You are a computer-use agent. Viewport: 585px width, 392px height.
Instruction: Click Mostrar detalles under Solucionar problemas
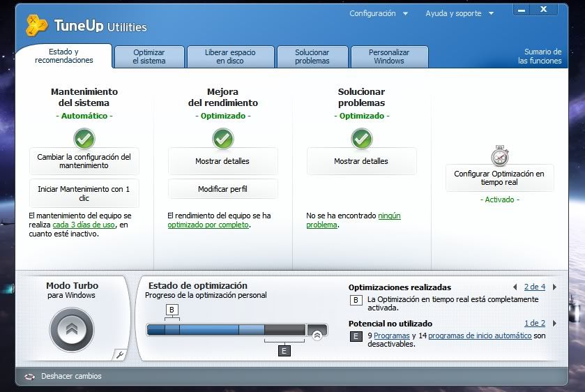coord(361,161)
